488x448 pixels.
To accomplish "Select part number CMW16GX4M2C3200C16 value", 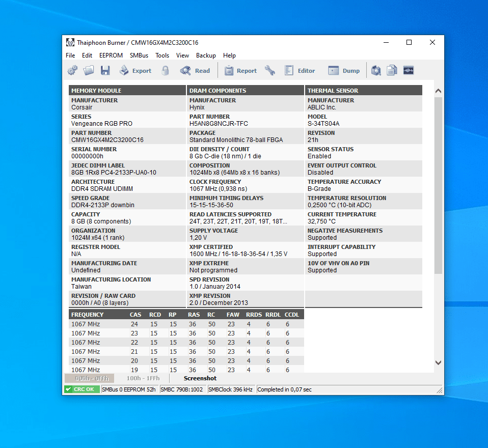I will point(107,140).
